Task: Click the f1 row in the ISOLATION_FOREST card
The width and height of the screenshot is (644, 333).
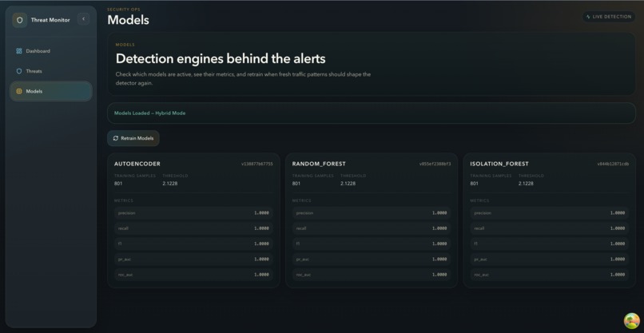Action: click(549, 244)
